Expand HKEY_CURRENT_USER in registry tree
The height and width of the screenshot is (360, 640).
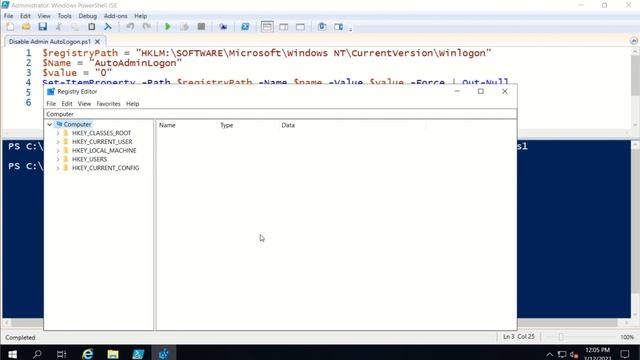point(58,142)
